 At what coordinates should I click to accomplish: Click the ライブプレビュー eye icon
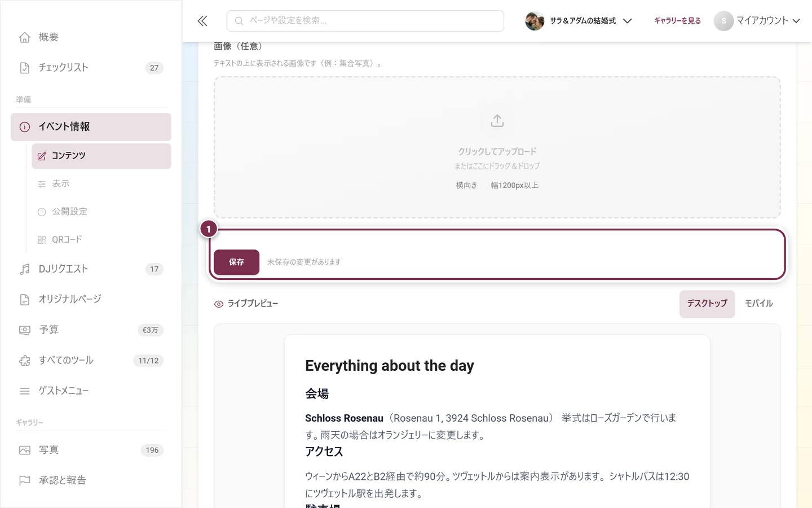pyautogui.click(x=219, y=304)
